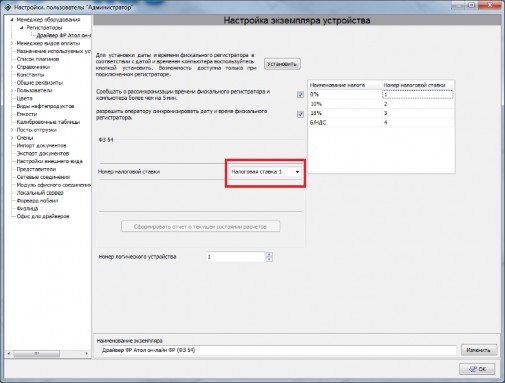Toggle the time desynchronization warning checkbox
Viewport: 505px width, 383px height.
[x=300, y=95]
